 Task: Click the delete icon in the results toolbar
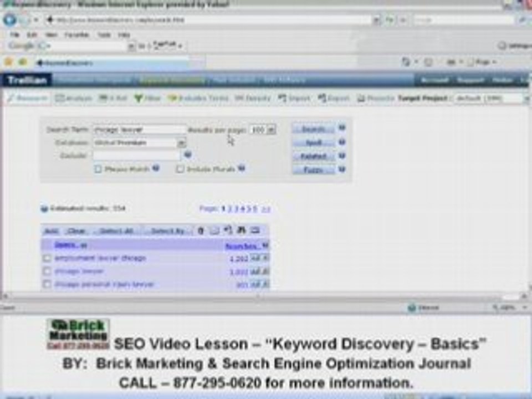tap(201, 231)
